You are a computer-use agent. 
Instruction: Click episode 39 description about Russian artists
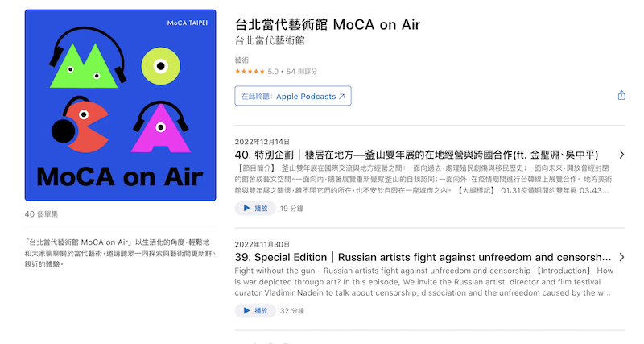(x=423, y=282)
